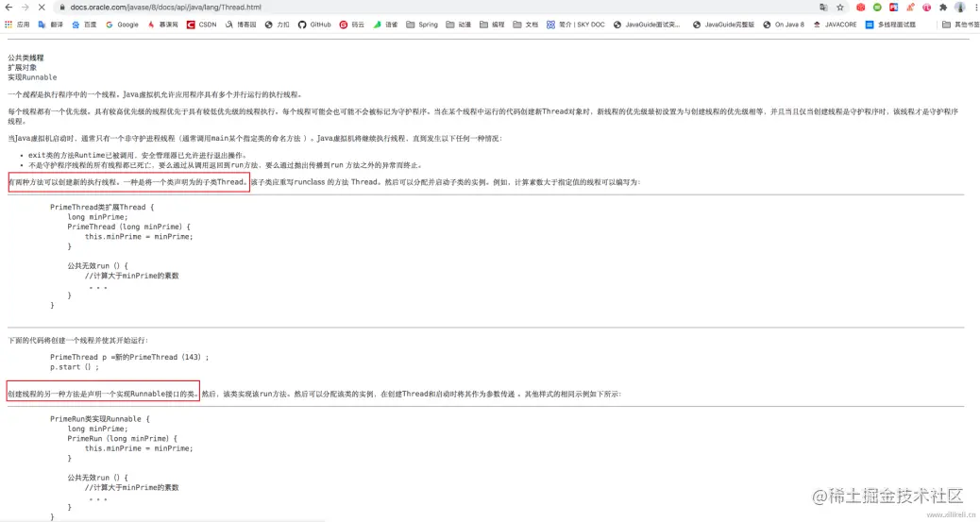Open the orange rocket extension icon
Image resolution: width=980 pixels, height=522 pixels.
tap(910, 8)
